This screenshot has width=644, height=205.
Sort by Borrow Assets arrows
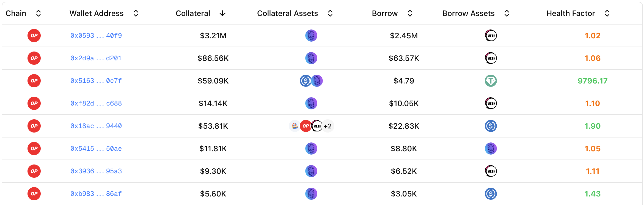pyautogui.click(x=507, y=13)
